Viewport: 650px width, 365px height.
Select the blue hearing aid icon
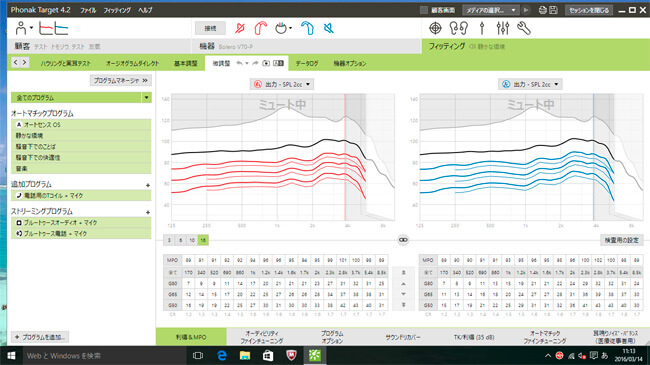(x=307, y=28)
